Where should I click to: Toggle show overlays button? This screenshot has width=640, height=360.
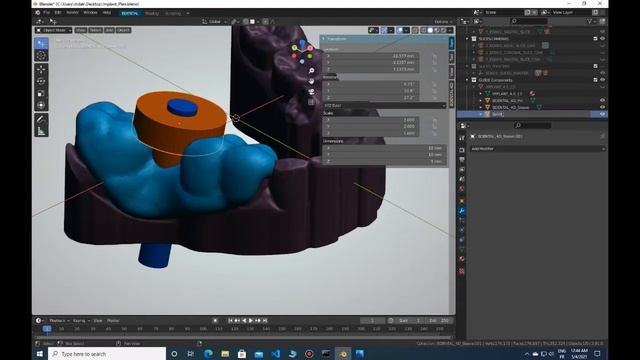pyautogui.click(x=400, y=30)
